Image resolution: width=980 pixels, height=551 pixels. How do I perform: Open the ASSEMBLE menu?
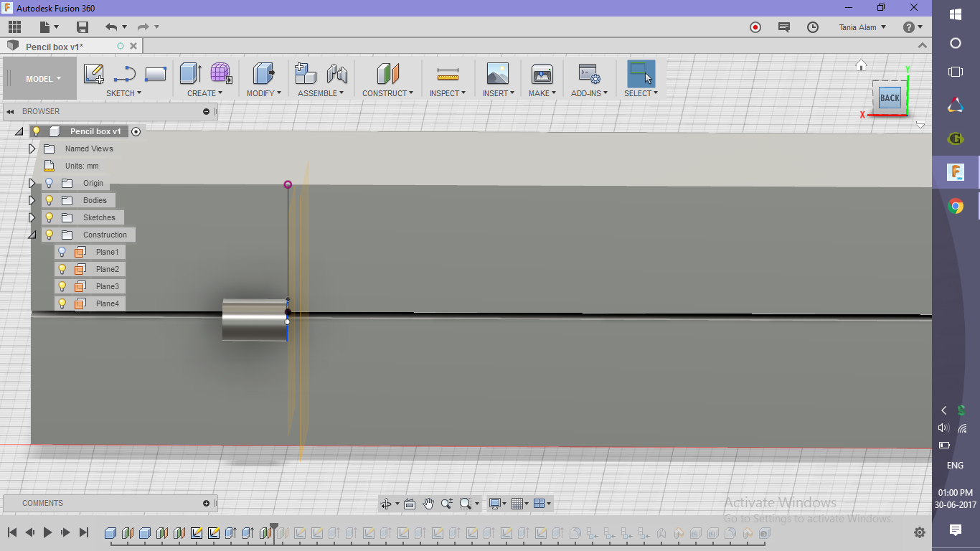(321, 93)
